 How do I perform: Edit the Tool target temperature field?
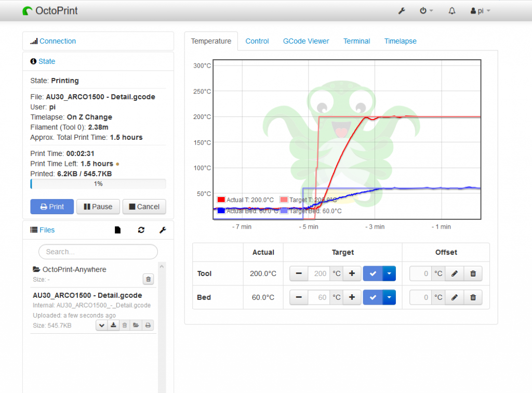pyautogui.click(x=319, y=273)
